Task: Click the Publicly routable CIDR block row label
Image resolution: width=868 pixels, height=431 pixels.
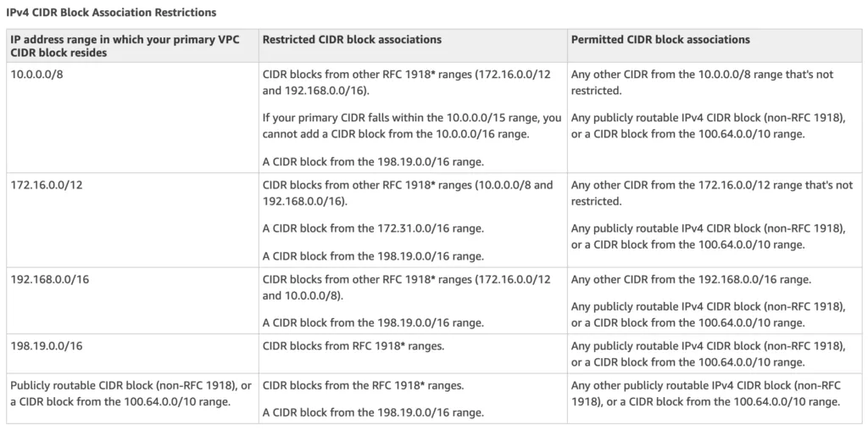Action: click(x=131, y=394)
